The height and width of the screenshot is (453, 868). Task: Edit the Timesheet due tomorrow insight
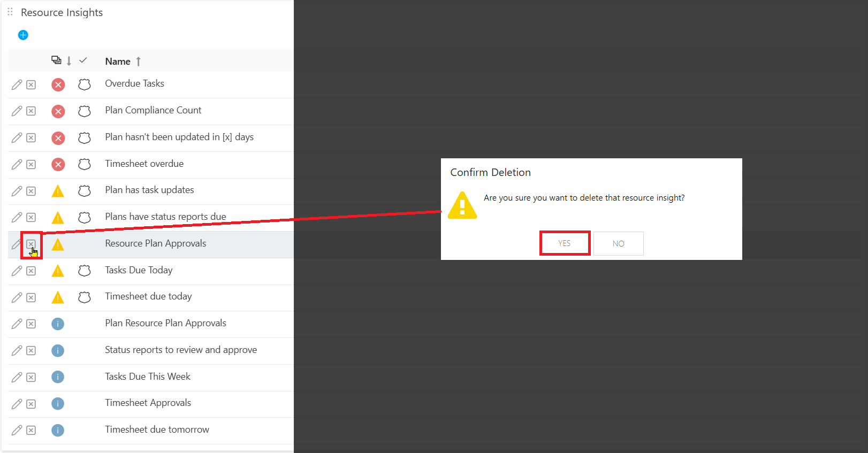[x=17, y=430]
